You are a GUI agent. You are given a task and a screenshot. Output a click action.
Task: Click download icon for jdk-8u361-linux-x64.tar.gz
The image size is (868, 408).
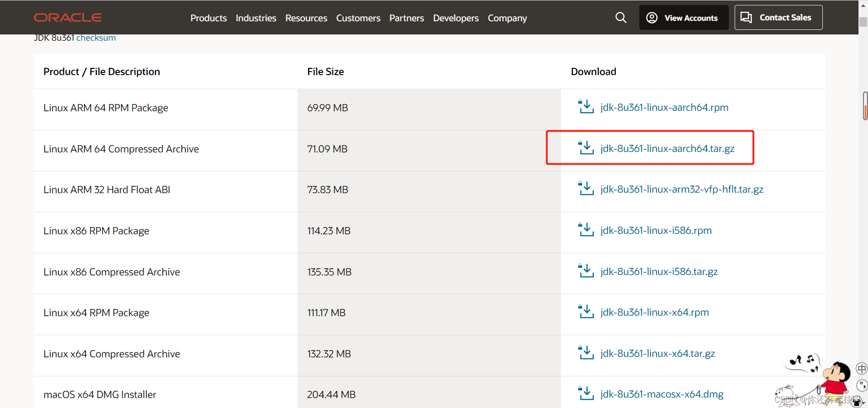[x=586, y=353]
